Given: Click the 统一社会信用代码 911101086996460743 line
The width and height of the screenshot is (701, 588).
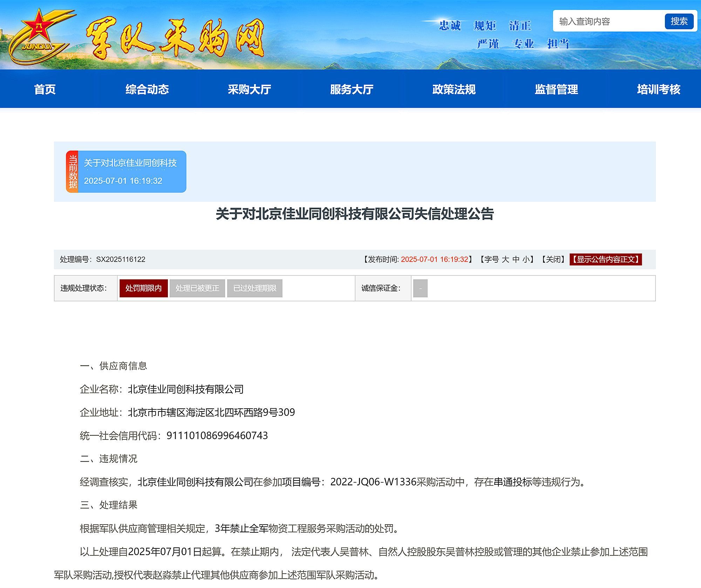Looking at the screenshot, I should (174, 435).
